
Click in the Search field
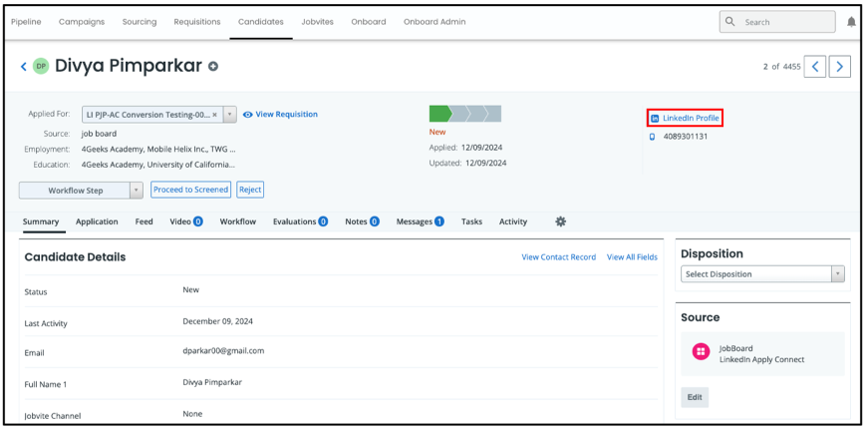point(787,22)
